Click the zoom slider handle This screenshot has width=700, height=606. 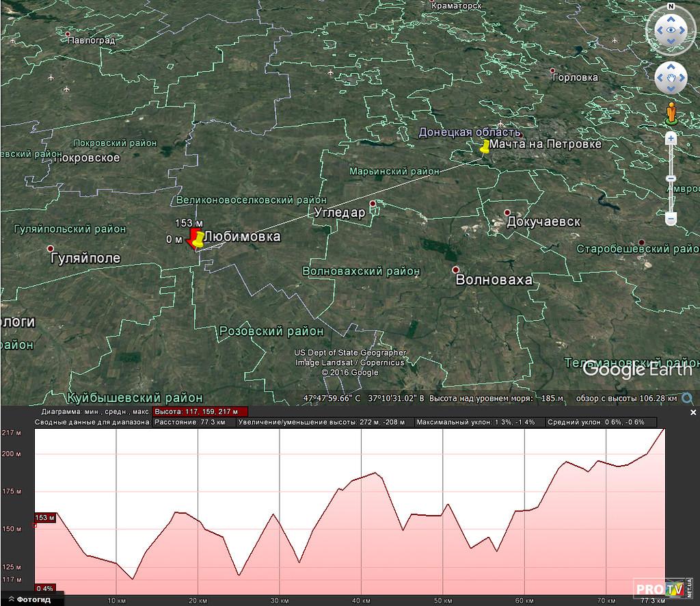point(671,178)
